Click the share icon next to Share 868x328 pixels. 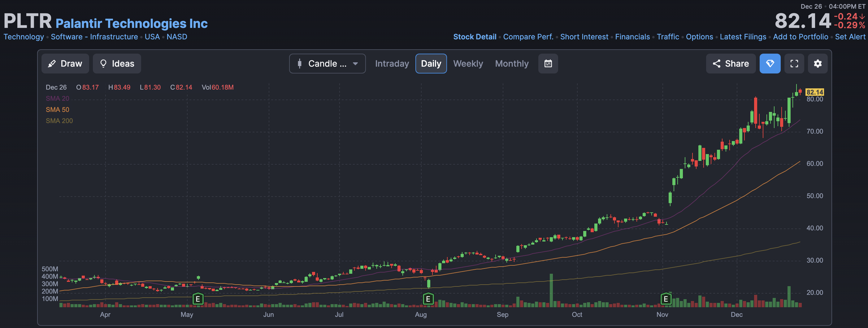[x=717, y=64]
